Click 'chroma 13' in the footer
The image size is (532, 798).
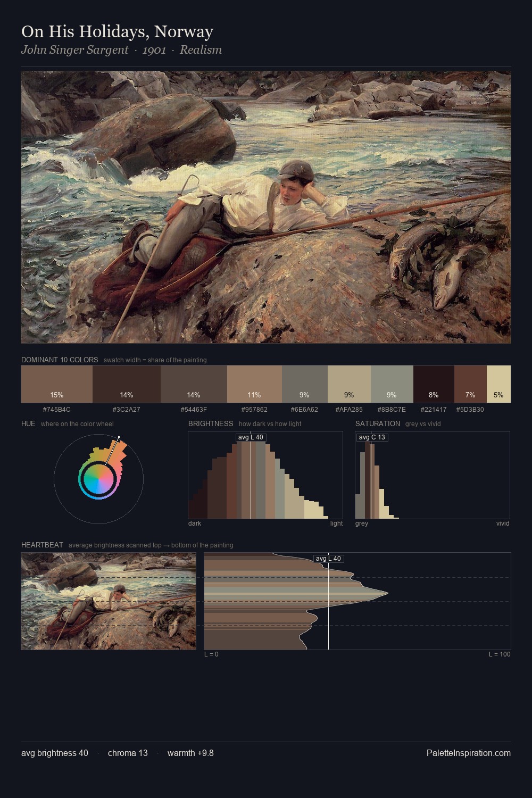(128, 753)
